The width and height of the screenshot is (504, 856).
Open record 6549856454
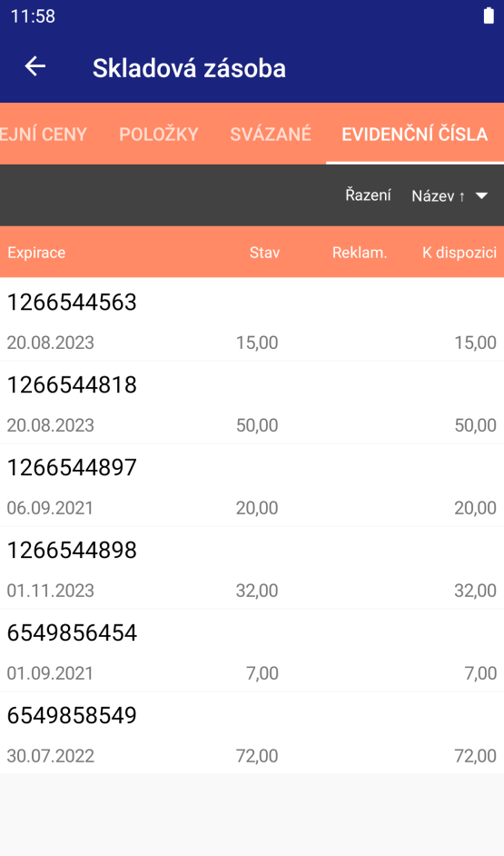252,651
